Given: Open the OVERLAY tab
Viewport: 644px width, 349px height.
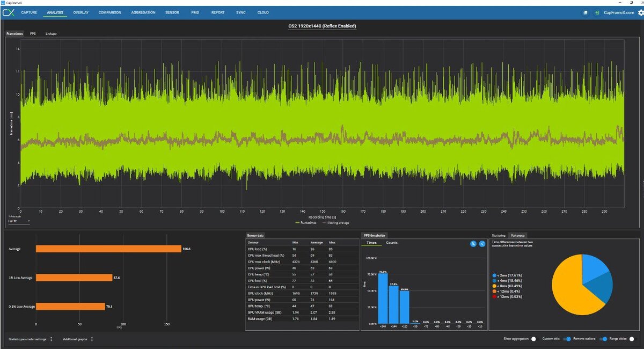Looking at the screenshot, I should point(81,12).
